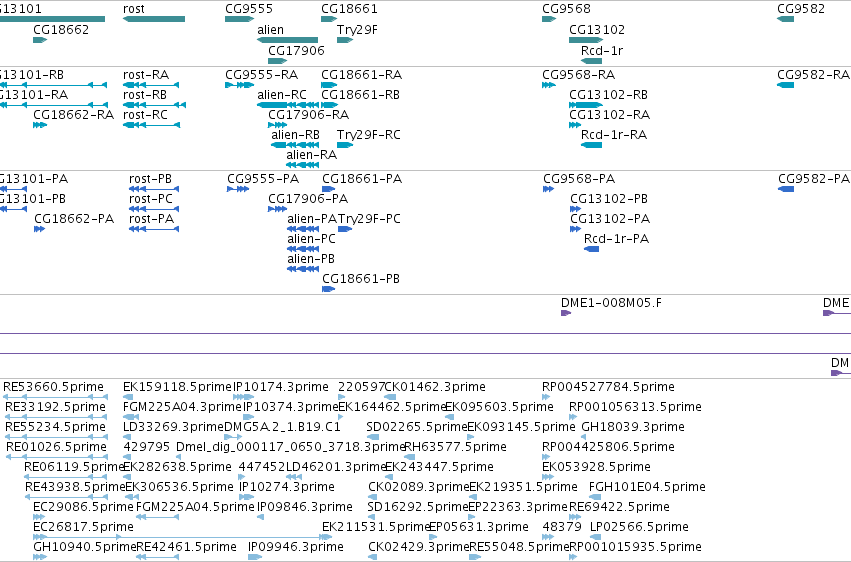Click protein rost-PB

(150, 179)
